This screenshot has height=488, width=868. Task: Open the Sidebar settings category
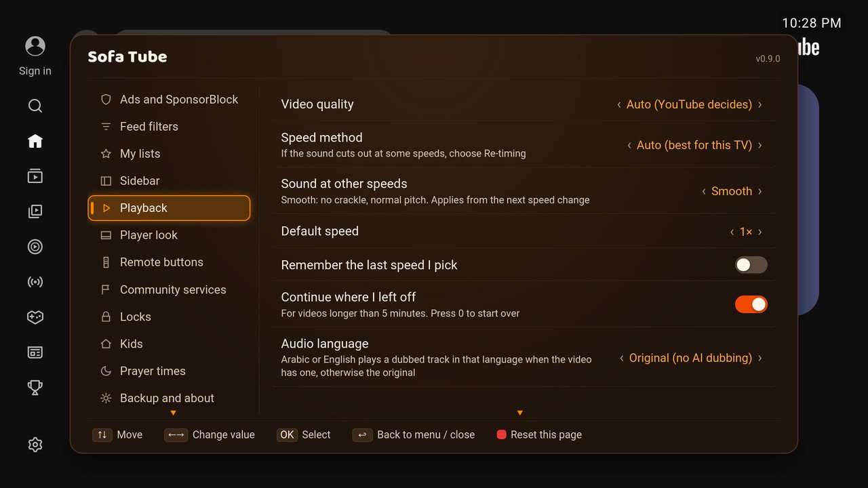(169, 181)
